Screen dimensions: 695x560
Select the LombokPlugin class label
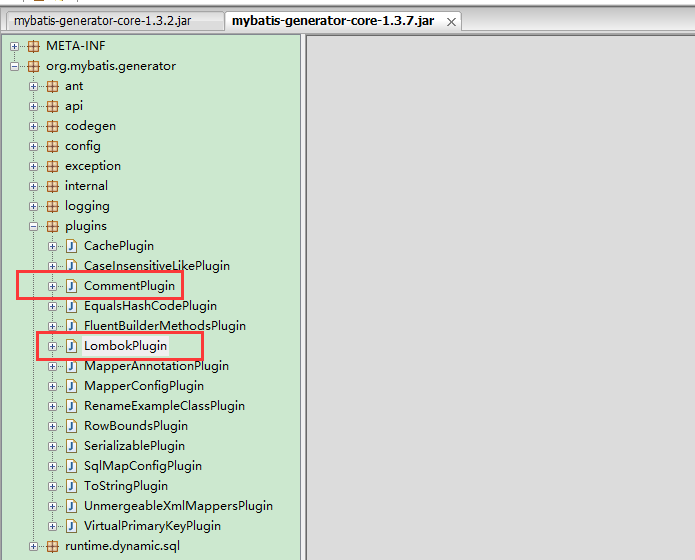[125, 346]
